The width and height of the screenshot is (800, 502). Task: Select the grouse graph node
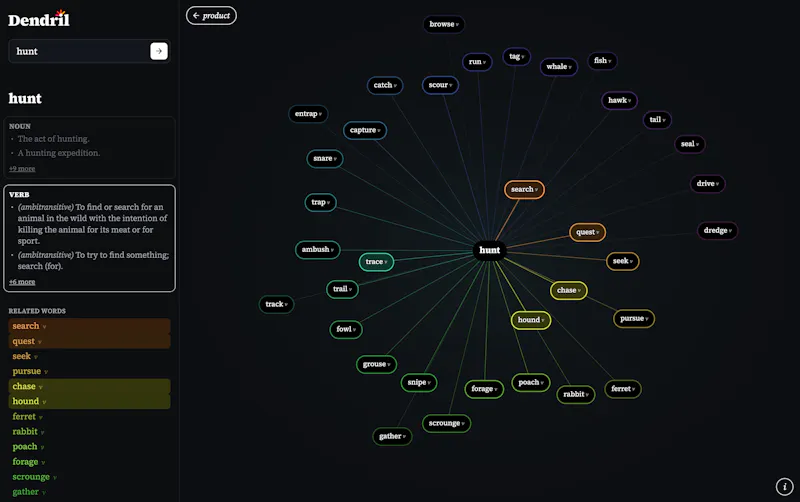click(376, 364)
